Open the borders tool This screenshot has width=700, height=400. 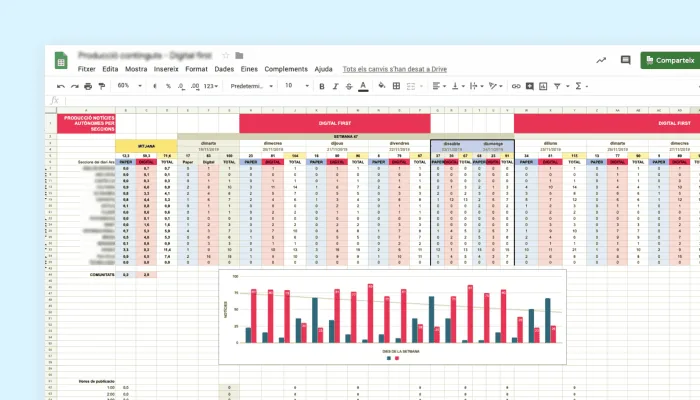(396, 86)
